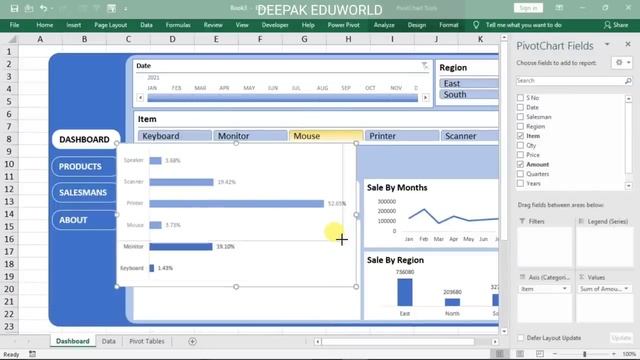Select East in the Region slicer

(469, 83)
